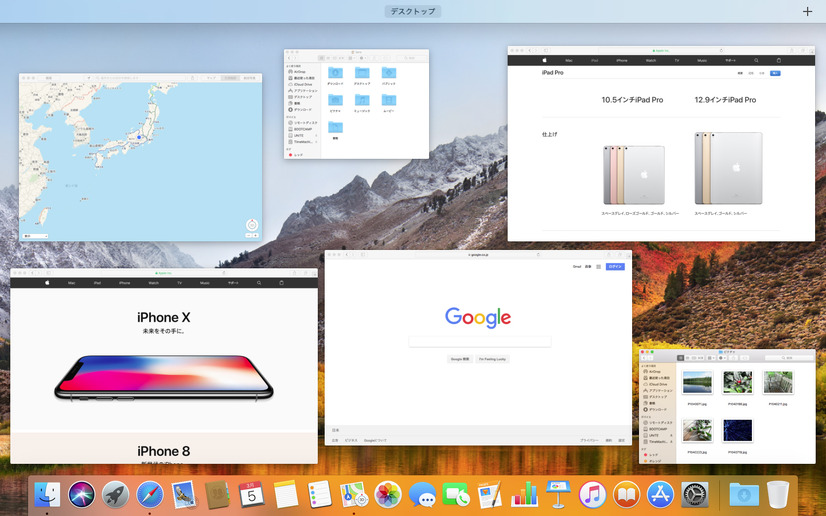Open iTunes music note icon in Dock
The width and height of the screenshot is (826, 516).
click(x=592, y=495)
